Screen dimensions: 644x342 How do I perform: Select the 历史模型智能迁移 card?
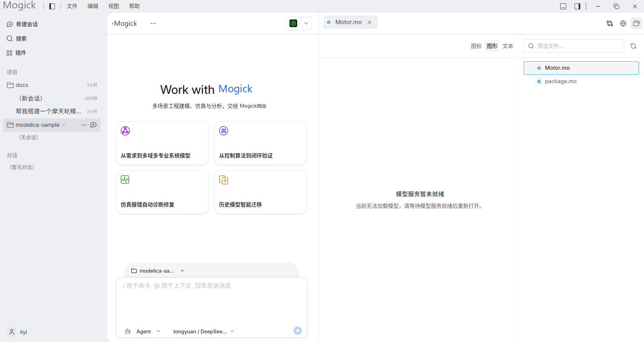pyautogui.click(x=260, y=192)
